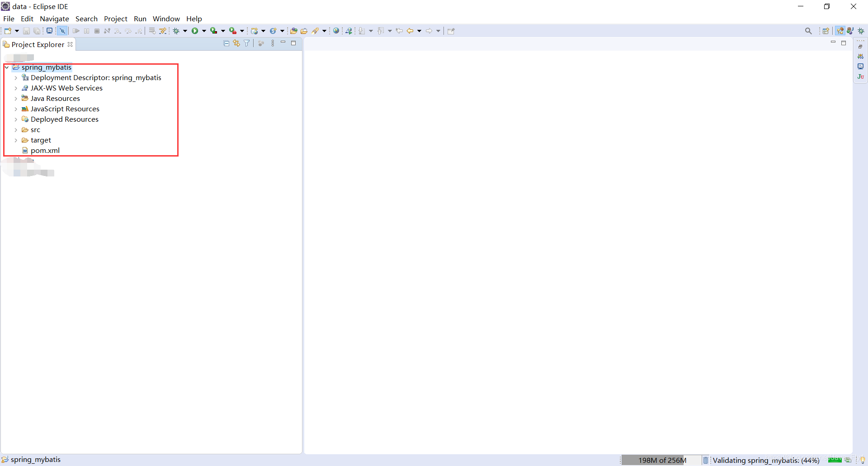Click the Coverage run icon
868x466 pixels.
click(214, 31)
